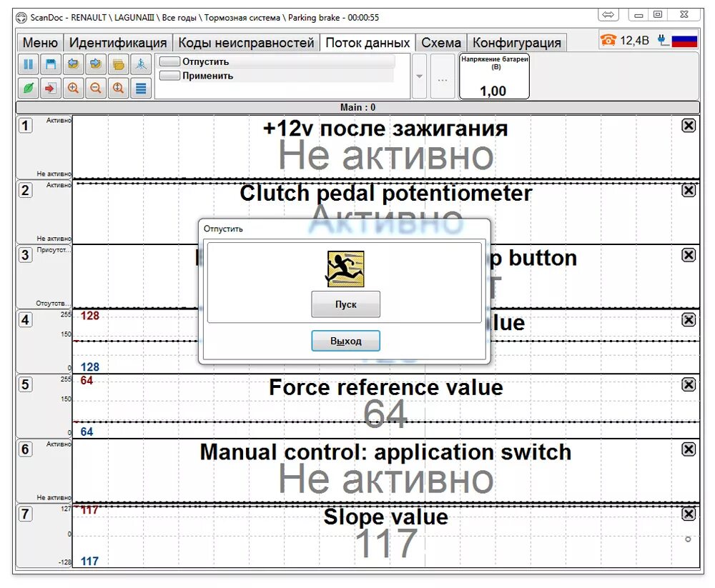The image size is (715, 588).
Task: Select channel number 7 box
Action: coord(26,514)
